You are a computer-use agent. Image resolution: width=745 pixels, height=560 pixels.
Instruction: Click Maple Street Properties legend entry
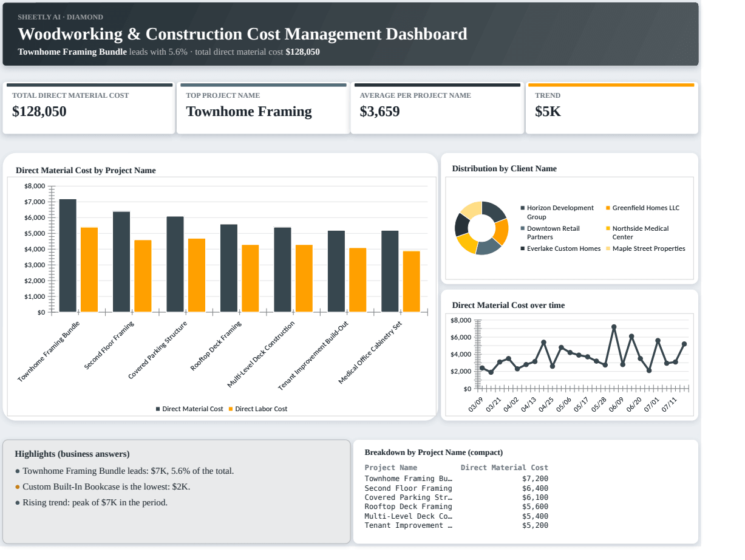pyautogui.click(x=645, y=248)
